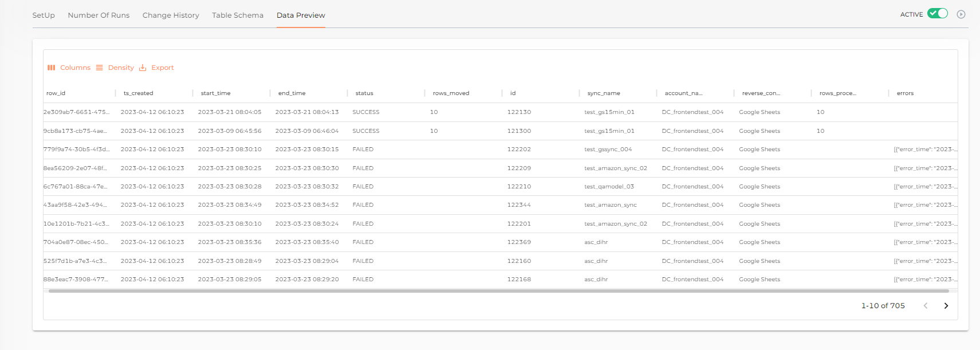The width and height of the screenshot is (980, 350).
Task: Sort by row_id column header
Action: coord(56,93)
